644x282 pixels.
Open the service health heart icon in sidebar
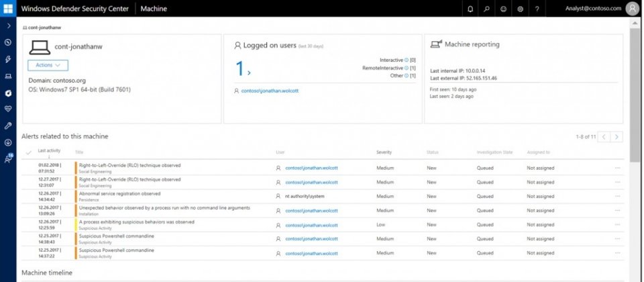click(8, 109)
